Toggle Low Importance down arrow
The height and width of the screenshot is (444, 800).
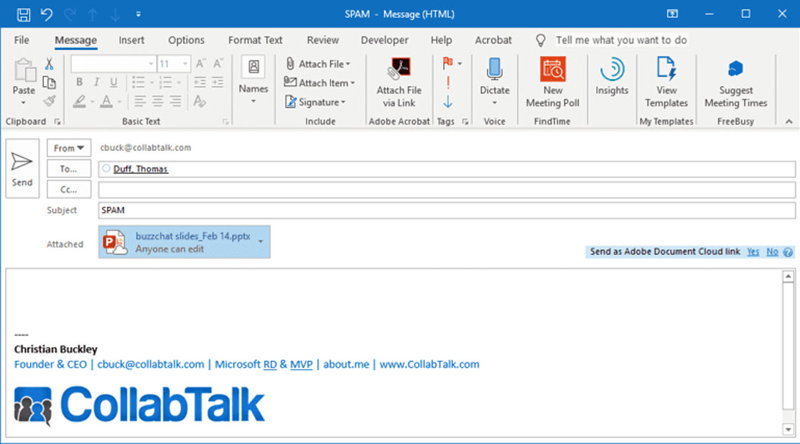[447, 101]
